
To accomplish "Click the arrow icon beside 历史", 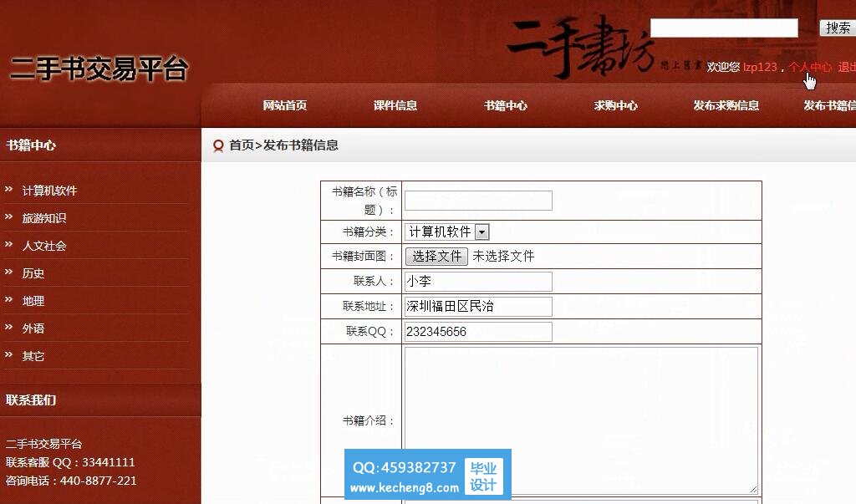I will click(8, 272).
